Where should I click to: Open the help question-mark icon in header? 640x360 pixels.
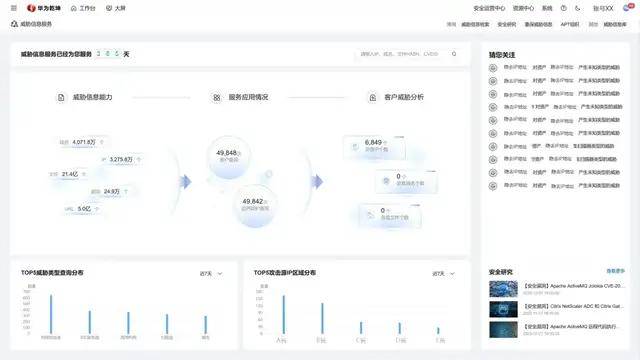564,8
